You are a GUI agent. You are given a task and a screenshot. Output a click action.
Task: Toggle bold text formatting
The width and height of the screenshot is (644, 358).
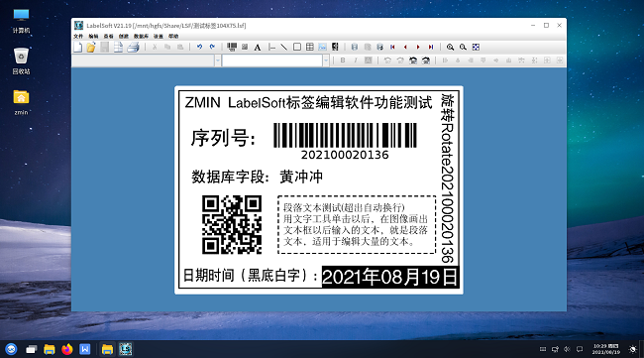[x=343, y=60]
